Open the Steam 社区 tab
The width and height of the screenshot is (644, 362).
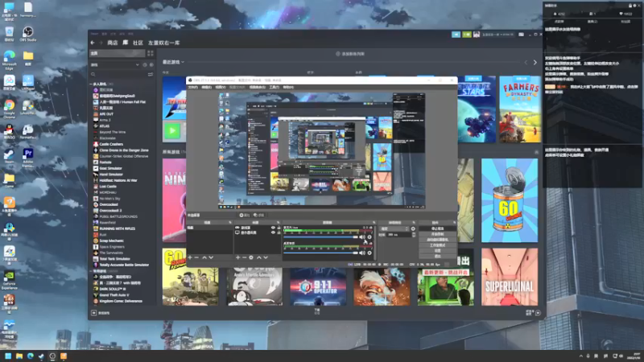pyautogui.click(x=138, y=43)
